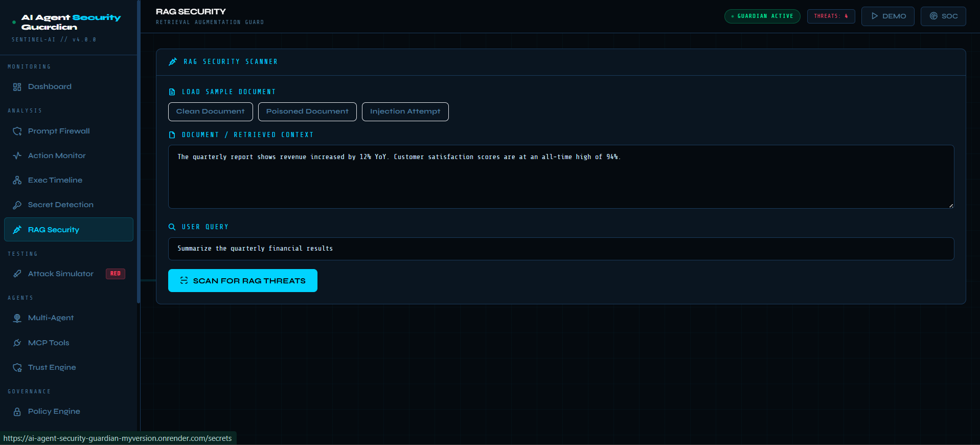The width and height of the screenshot is (980, 445).
Task: Click the RAG SECURITY page title
Action: 191,11
